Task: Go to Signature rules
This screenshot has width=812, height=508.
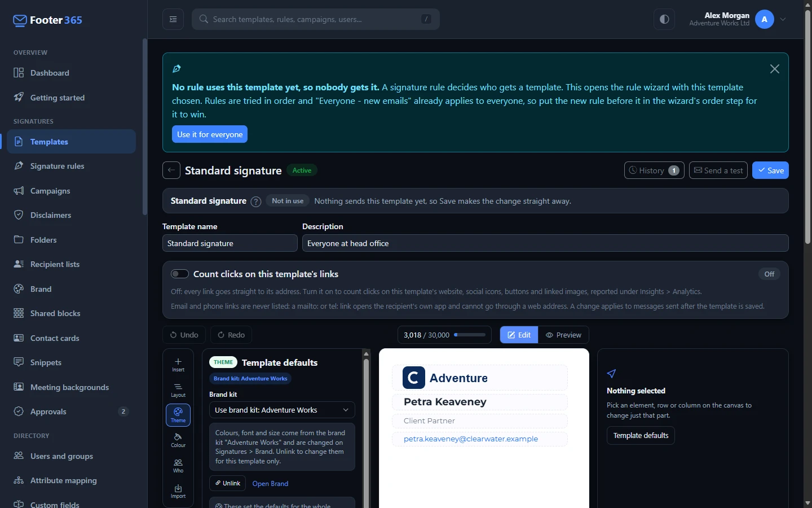Action: (72, 166)
